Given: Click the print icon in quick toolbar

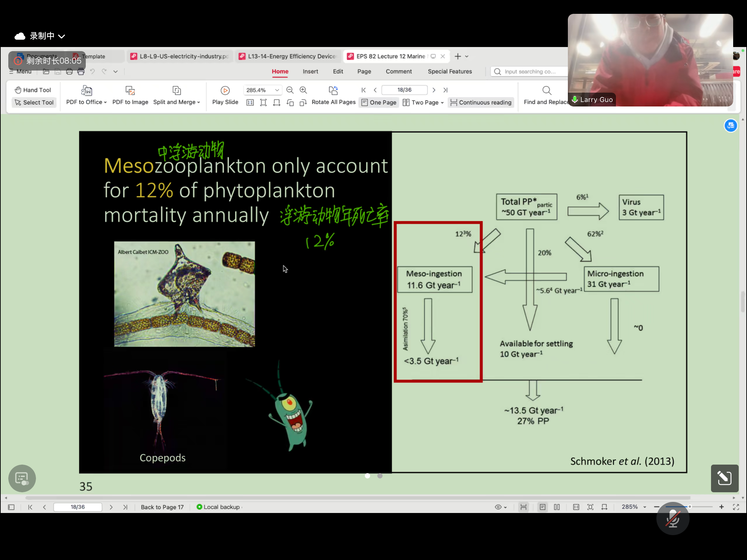Looking at the screenshot, I should (69, 72).
